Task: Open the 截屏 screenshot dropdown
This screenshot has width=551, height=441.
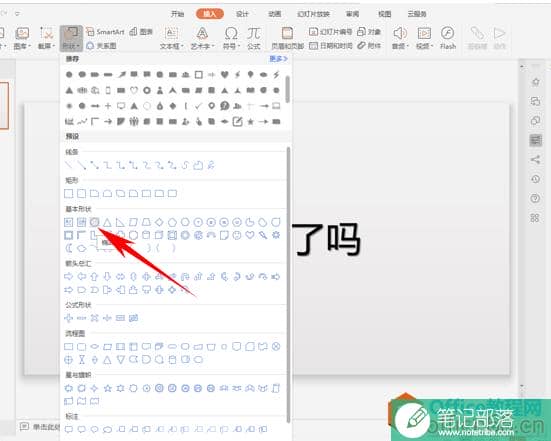Action: pyautogui.click(x=46, y=38)
